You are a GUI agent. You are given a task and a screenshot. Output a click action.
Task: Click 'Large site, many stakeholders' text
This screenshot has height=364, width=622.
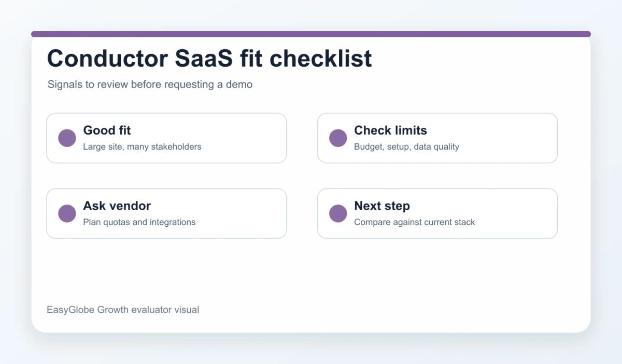click(x=142, y=147)
